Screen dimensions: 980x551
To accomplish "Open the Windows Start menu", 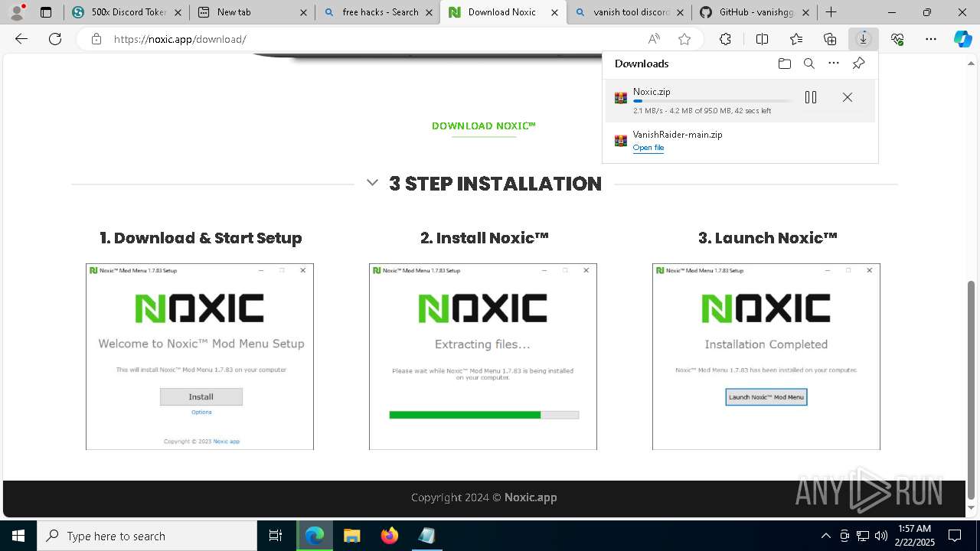I will coord(18,536).
